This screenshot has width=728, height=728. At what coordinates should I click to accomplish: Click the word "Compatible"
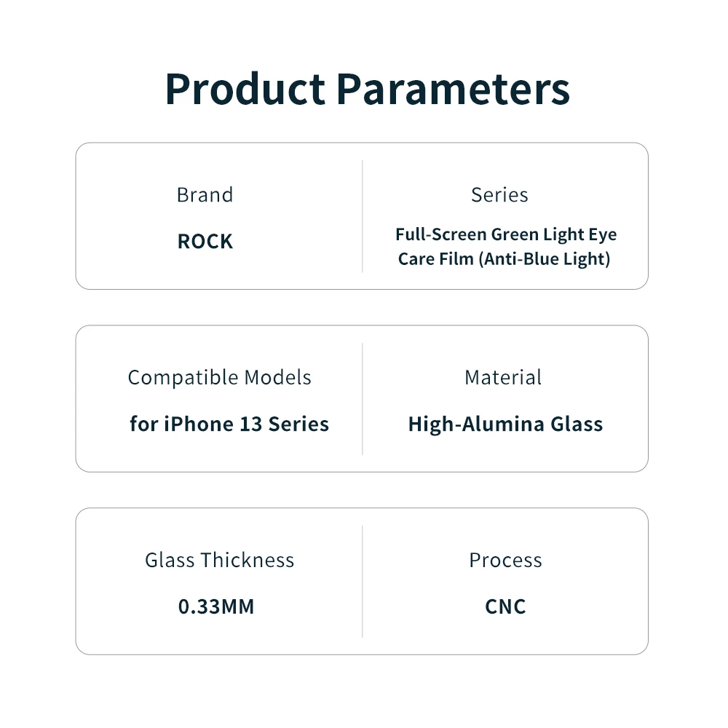183,378
